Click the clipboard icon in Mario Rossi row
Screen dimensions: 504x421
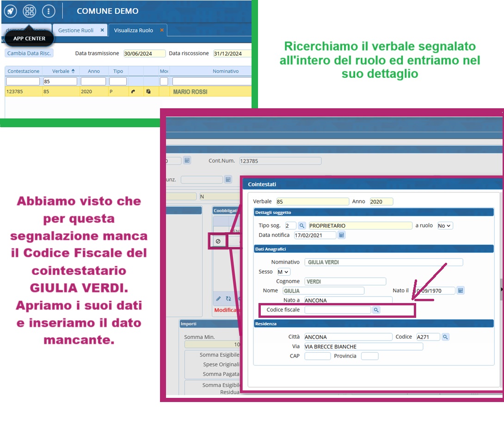coord(148,92)
